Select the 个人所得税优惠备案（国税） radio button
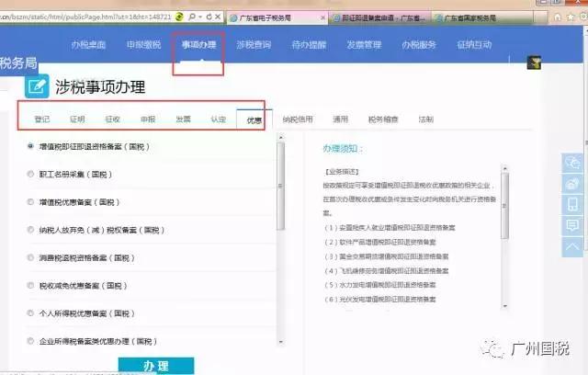 click(30, 313)
